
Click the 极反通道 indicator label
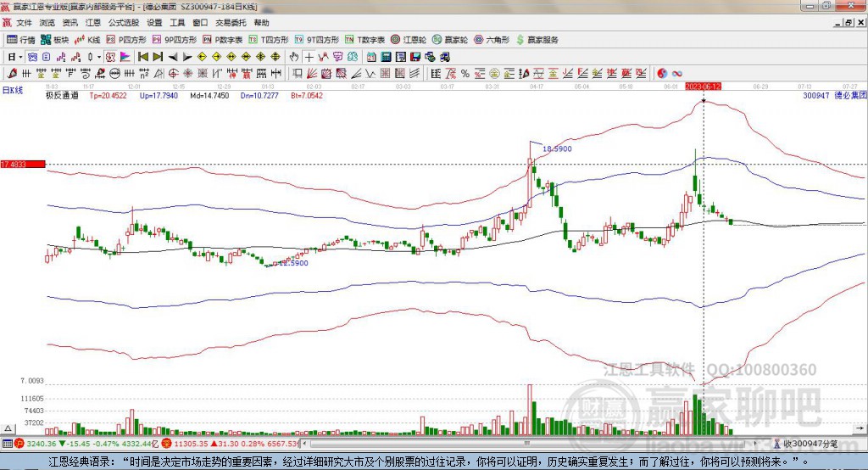click(62, 95)
